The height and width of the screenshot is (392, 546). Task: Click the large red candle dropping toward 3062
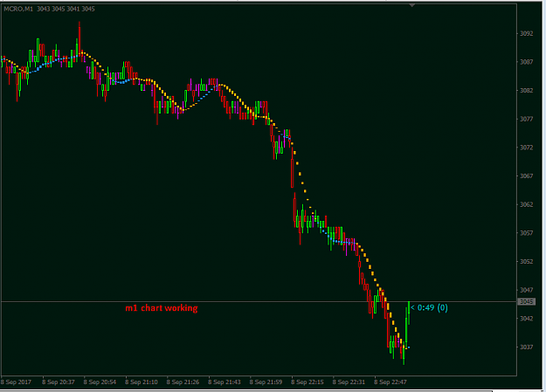[292, 173]
